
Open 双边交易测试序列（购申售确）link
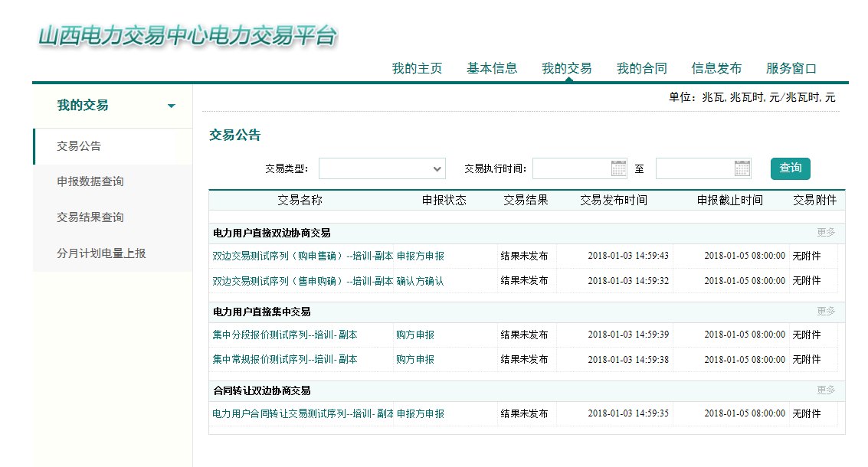[x=302, y=256]
